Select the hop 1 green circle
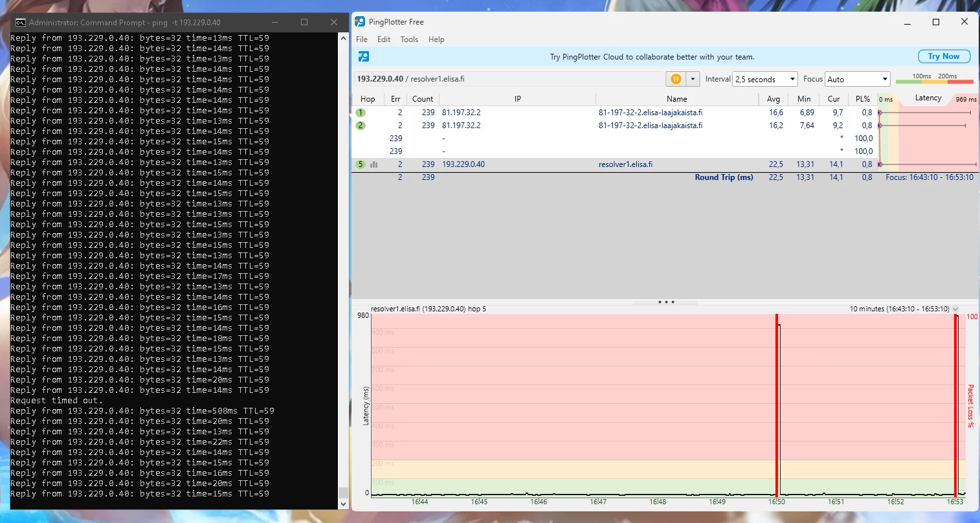Screen dimensions: 980x523 click(361, 113)
